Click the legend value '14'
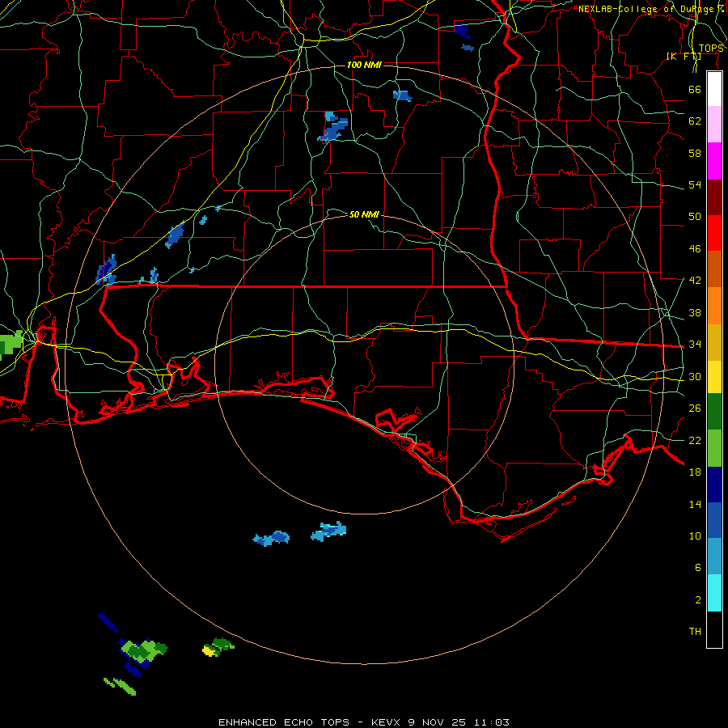Image resolution: width=728 pixels, height=728 pixels. (695, 504)
